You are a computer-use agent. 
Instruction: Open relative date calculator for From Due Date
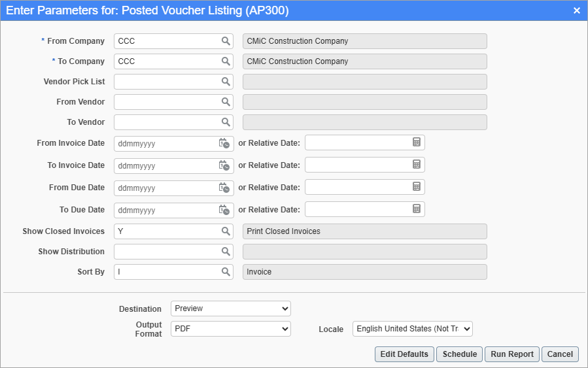click(x=416, y=186)
